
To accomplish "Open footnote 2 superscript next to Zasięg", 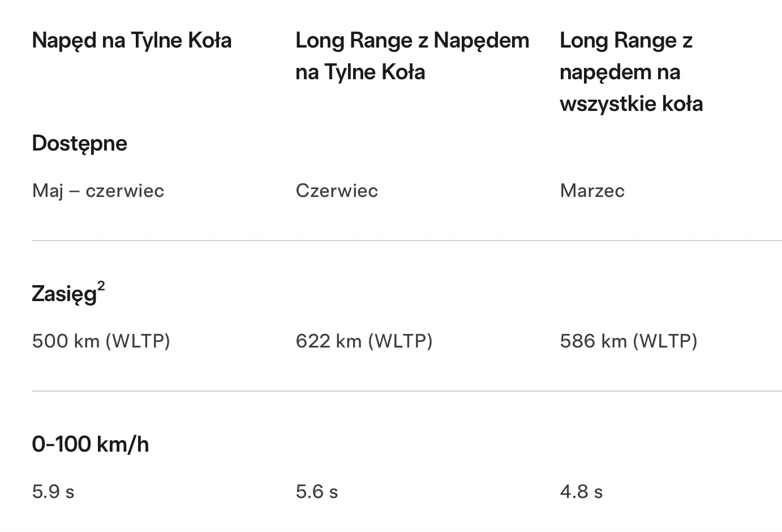I will (101, 286).
